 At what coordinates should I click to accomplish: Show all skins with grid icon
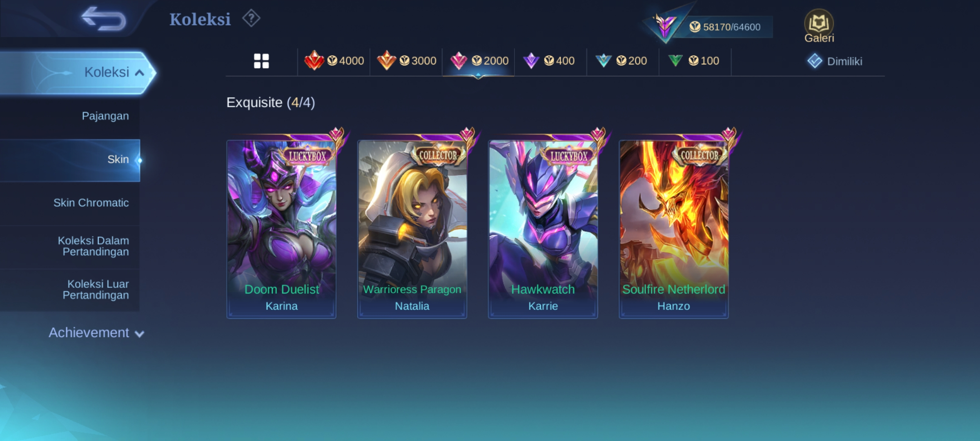coord(261,61)
